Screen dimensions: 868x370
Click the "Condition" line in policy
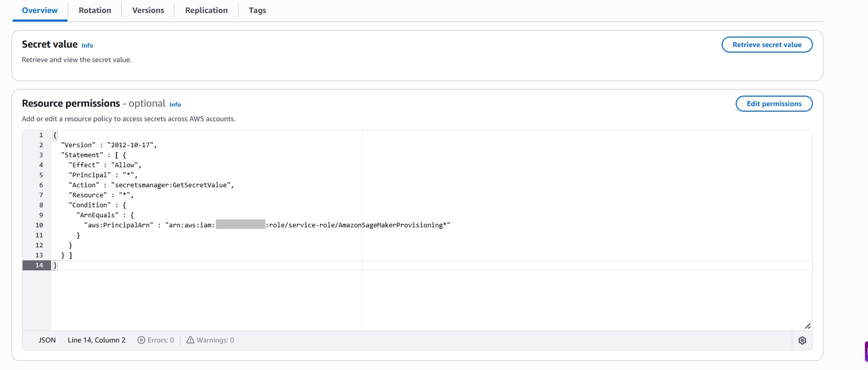[x=97, y=205]
